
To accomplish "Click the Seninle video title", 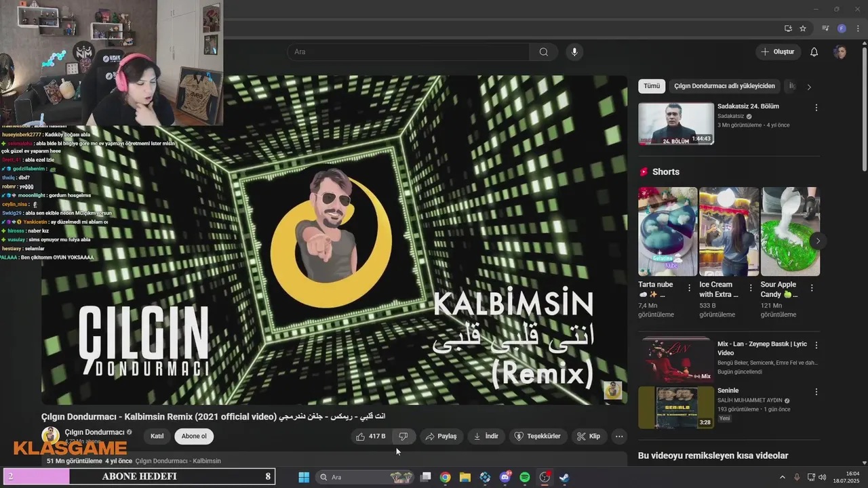I will (728, 390).
